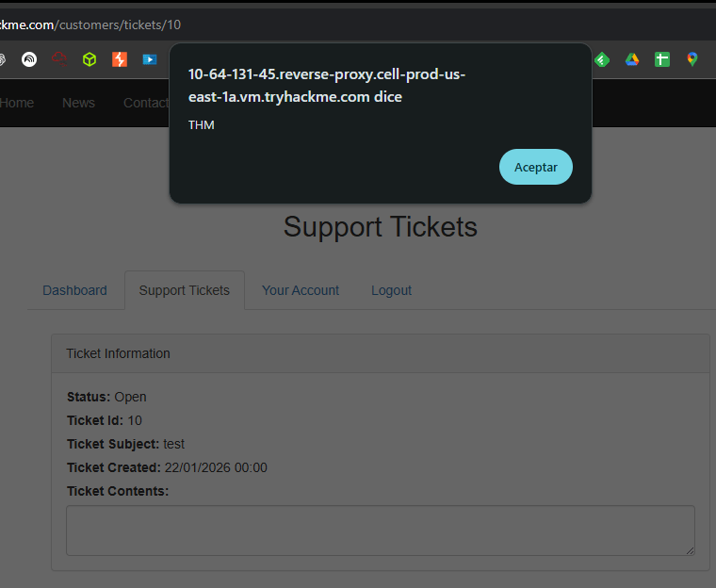The image size is (716, 588).
Task: Open the white round wifi-style bookmark icon
Action: 29,59
